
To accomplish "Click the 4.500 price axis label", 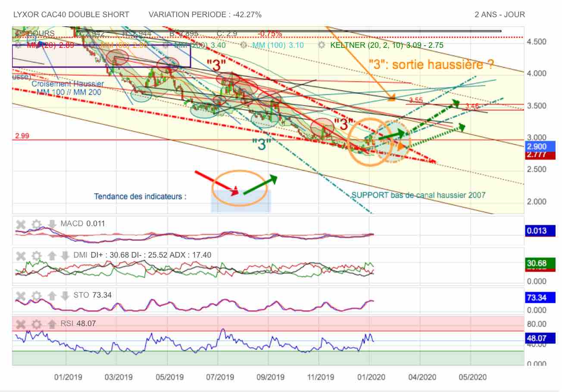I will tap(537, 42).
